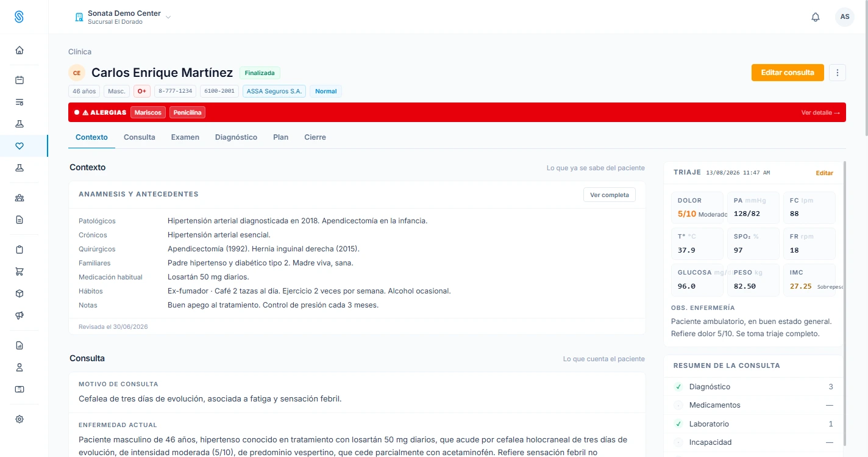Click the O+ blood type badge
The width and height of the screenshot is (868, 457).
point(142,92)
